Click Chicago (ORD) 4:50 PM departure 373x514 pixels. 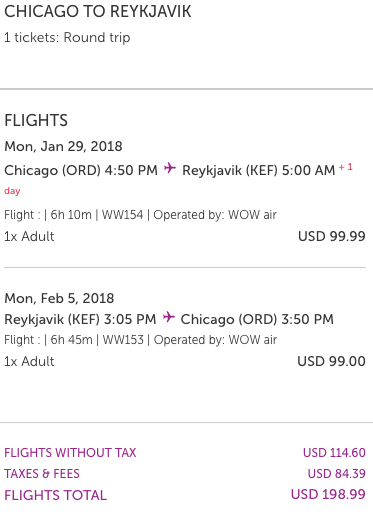(x=81, y=170)
